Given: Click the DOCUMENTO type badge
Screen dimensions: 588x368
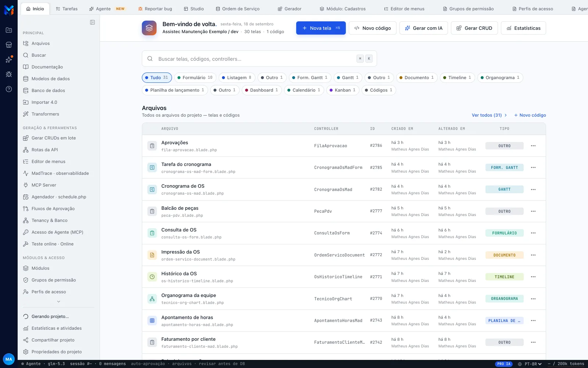Looking at the screenshot, I should point(505,255).
